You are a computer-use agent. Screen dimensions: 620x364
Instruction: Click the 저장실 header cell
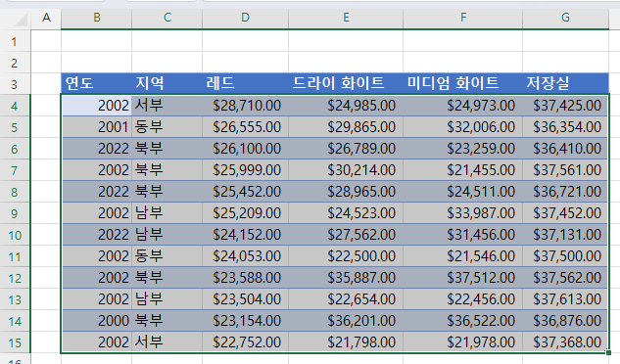565,83
